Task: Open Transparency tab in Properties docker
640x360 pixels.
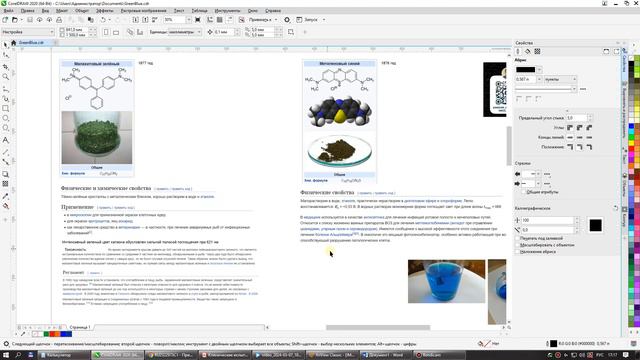Action: (537, 51)
